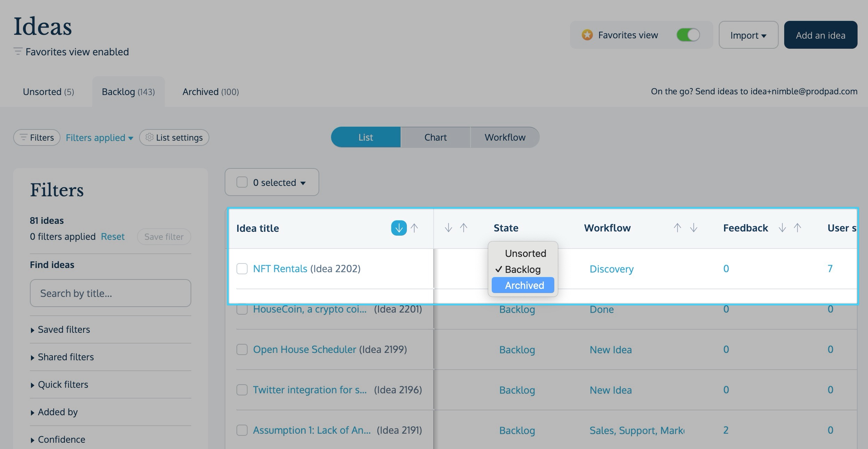Switch to the Unsorted tab
This screenshot has height=449, width=868.
coord(48,92)
